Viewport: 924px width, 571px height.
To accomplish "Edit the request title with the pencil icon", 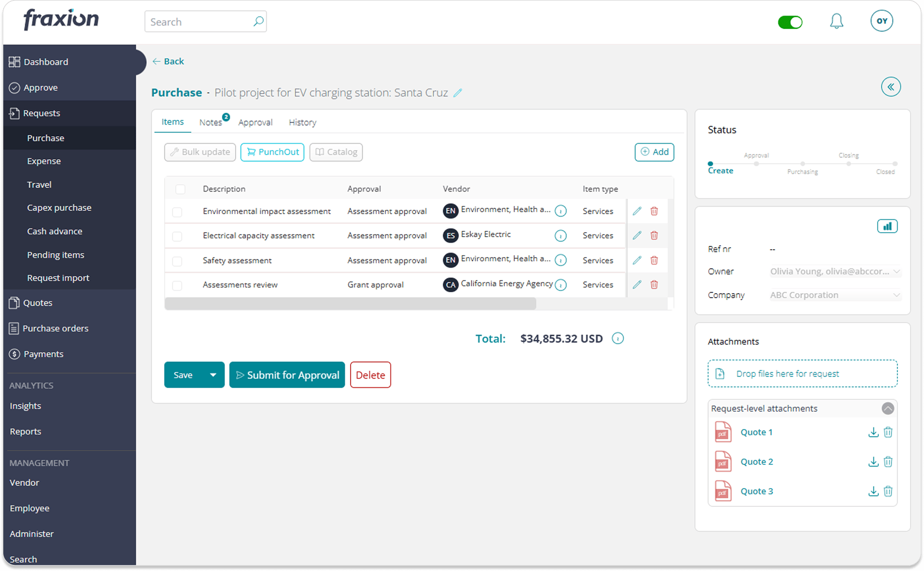I will click(x=458, y=93).
